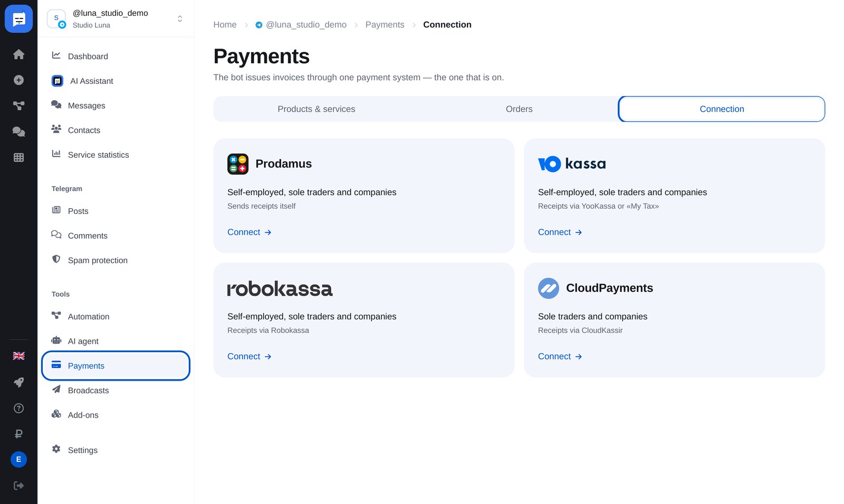The width and height of the screenshot is (844, 504).
Task: Open Settings in the sidebar
Action: pyautogui.click(x=116, y=450)
